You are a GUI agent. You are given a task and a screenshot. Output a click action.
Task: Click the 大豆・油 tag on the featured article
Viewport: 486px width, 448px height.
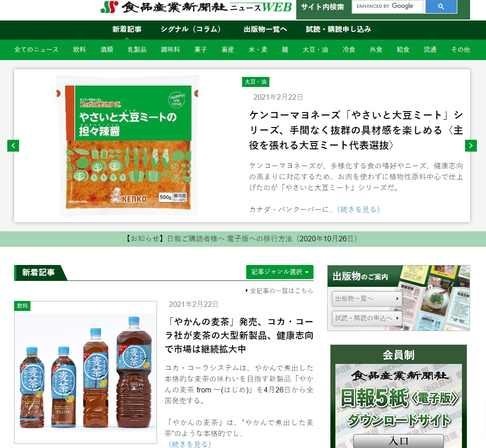[x=256, y=82]
